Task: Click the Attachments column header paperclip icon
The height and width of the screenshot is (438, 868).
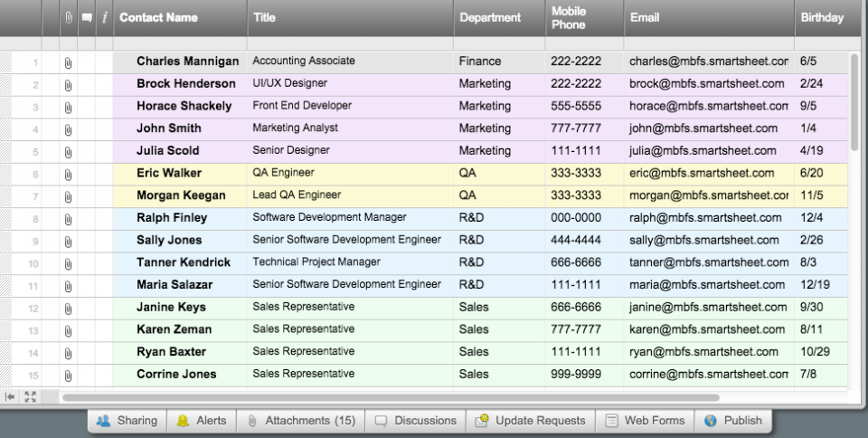Action: [69, 18]
